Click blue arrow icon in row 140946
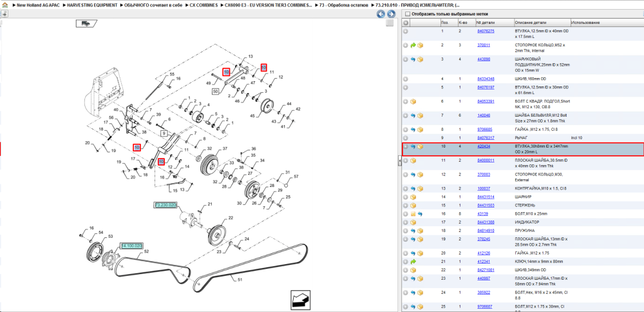644x312 pixels. coord(413,115)
